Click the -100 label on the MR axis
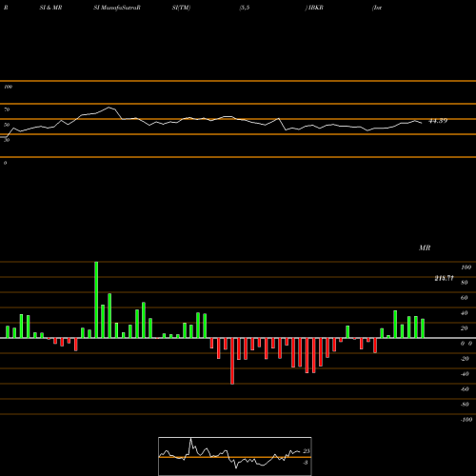This screenshot has width=476, height=476. 466,420
